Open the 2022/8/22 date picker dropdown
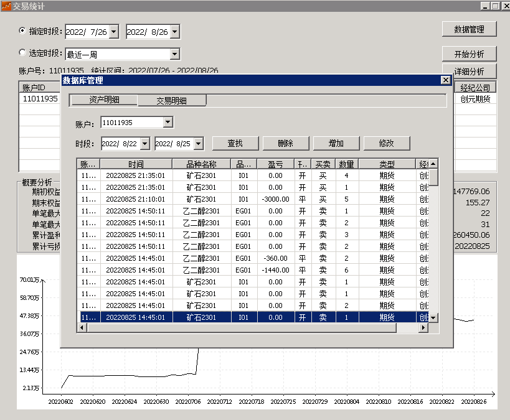 145,143
